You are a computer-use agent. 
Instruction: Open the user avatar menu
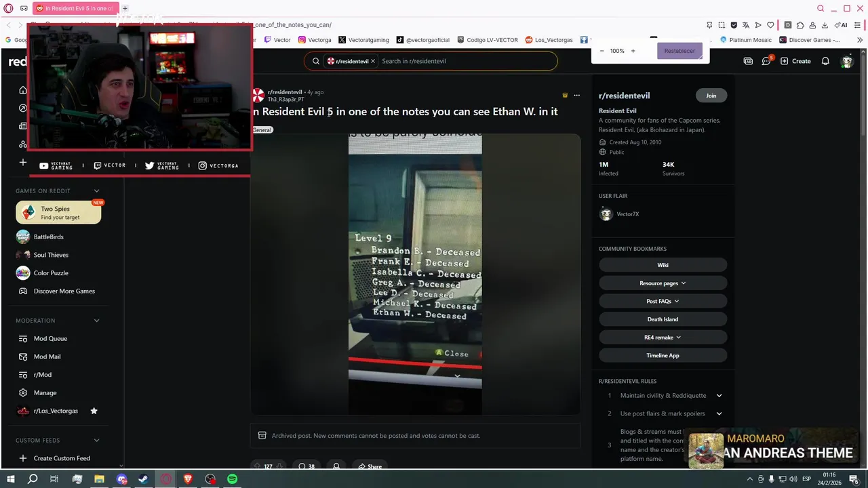coord(846,61)
